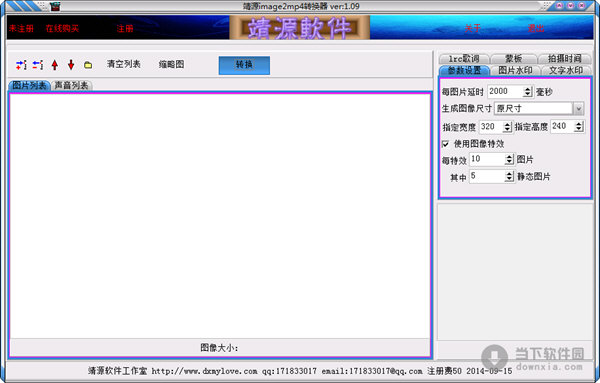Click the 每特效 10 input field

[487, 159]
